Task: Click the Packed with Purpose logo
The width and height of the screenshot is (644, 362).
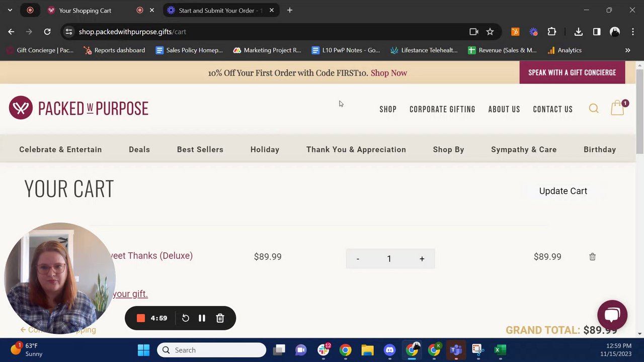Action: pos(78,108)
